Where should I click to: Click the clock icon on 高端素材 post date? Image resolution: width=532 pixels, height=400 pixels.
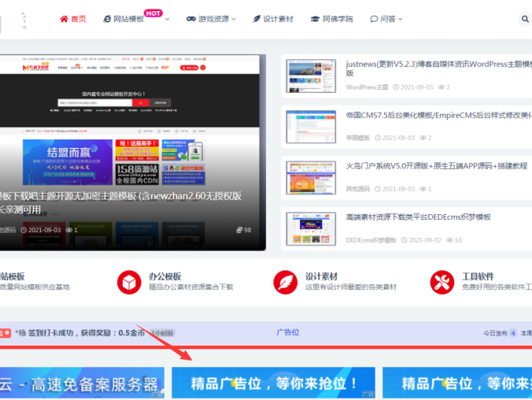tap(404, 240)
